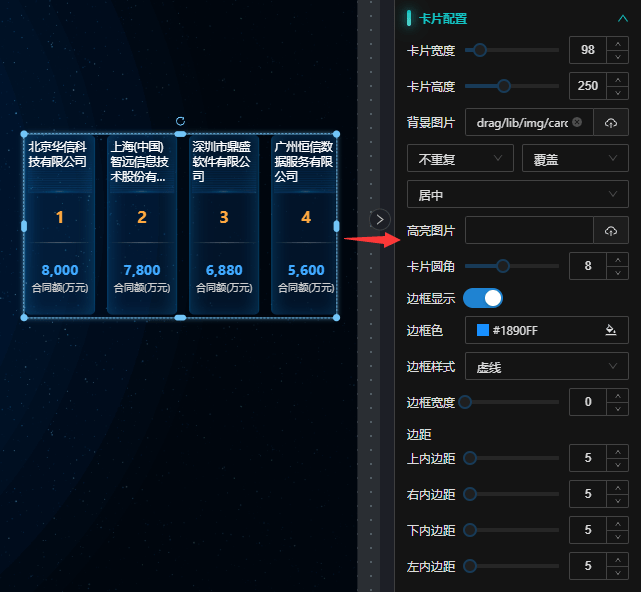This screenshot has width=641, height=592.
Task: Click the rotate handle above the card widget
Action: click(180, 120)
